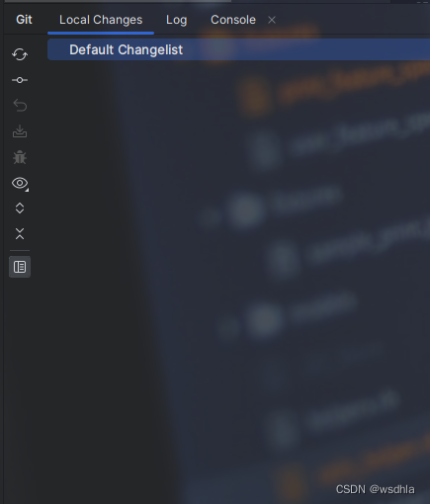Click the Shelve Silently tray icon
Image resolution: width=430 pixels, height=504 pixels.
point(20,131)
